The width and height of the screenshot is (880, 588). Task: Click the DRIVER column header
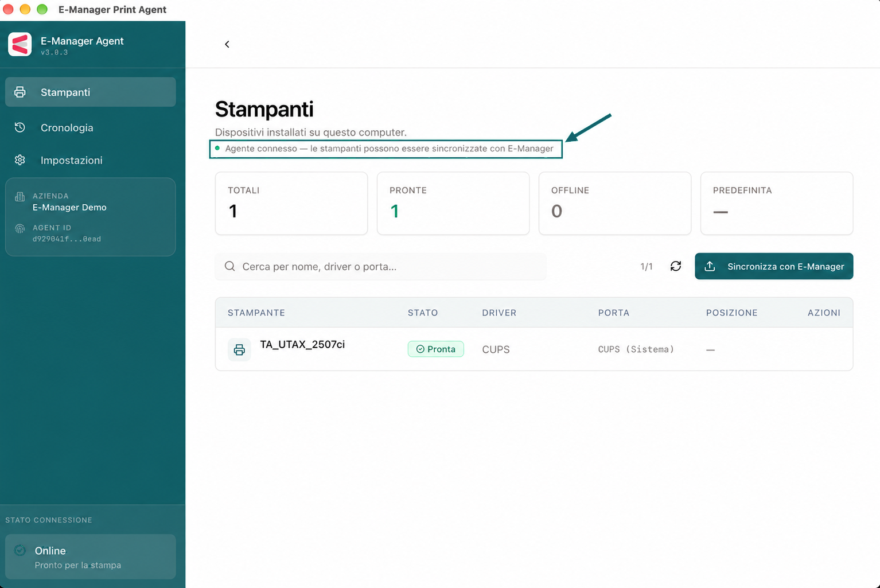point(499,313)
